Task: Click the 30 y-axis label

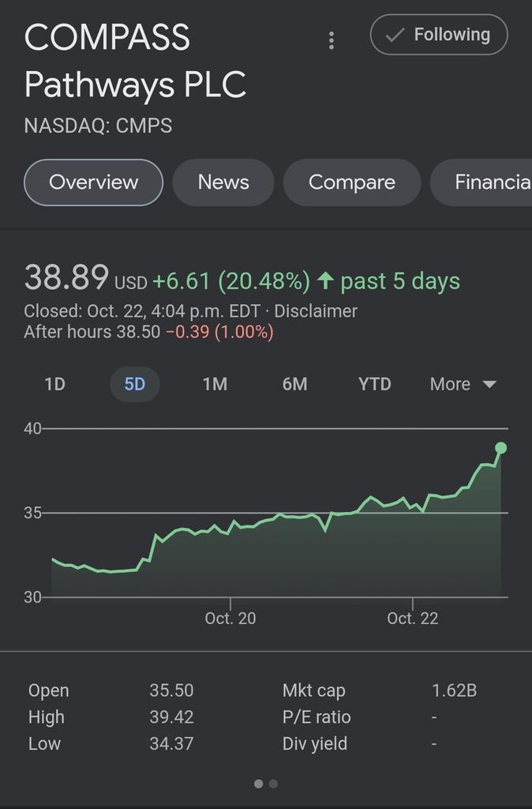Action: pyautogui.click(x=32, y=597)
